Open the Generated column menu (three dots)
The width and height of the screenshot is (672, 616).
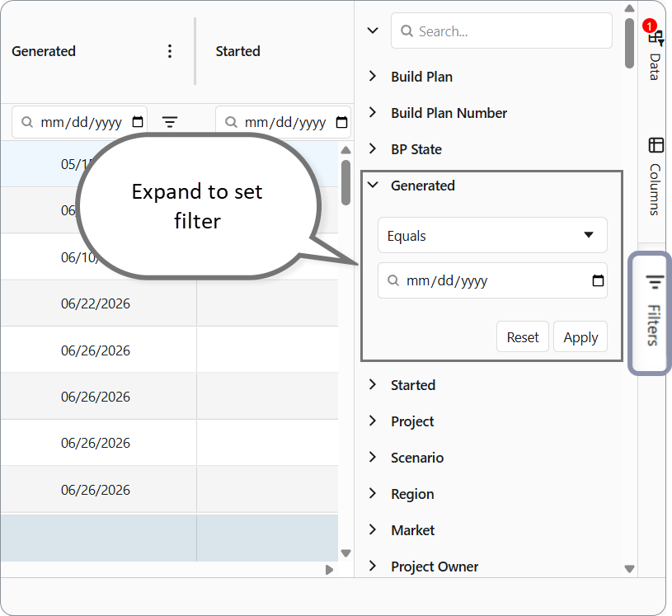click(x=170, y=51)
